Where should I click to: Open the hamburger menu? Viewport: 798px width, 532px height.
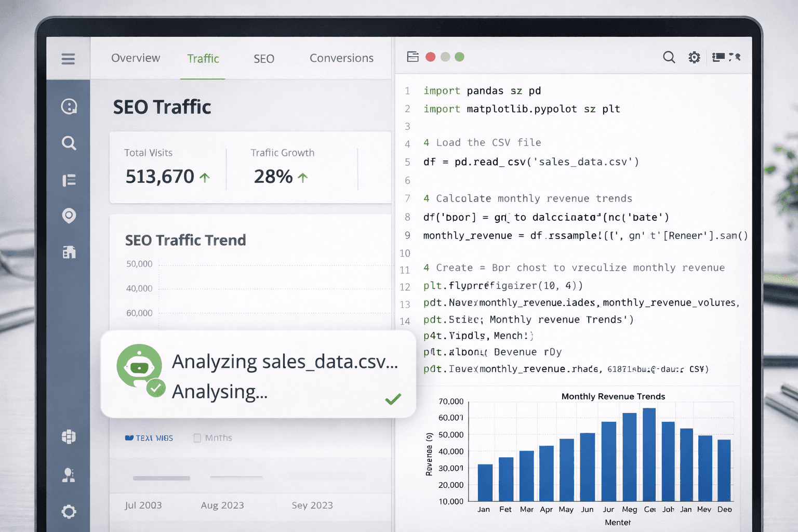click(68, 59)
